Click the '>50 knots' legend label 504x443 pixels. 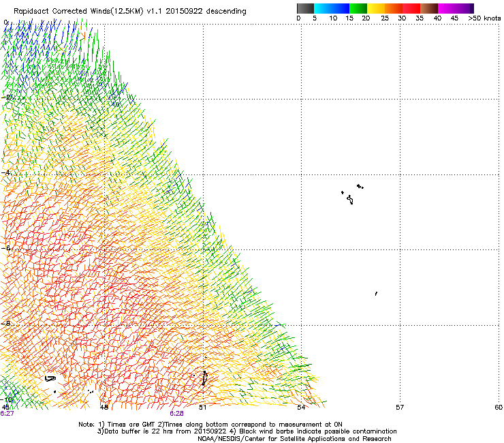[484, 18]
